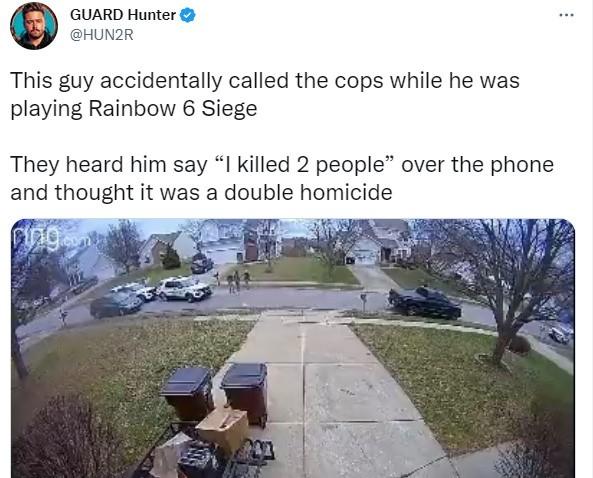Click the blue verified badge
Viewport: 593px width, 478px height.
pyautogui.click(x=188, y=16)
